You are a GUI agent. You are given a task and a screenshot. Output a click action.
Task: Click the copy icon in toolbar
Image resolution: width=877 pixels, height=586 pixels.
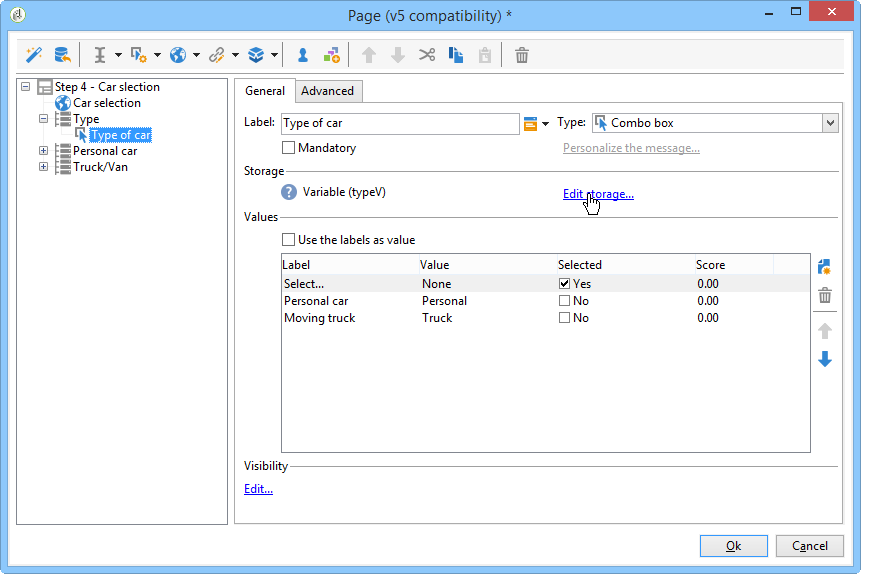[x=455, y=55]
